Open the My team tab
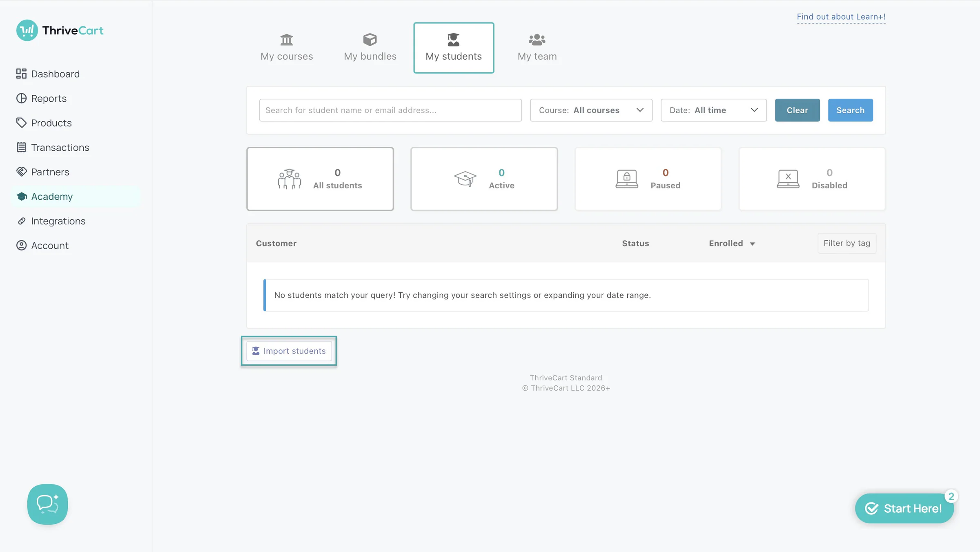 click(x=537, y=48)
